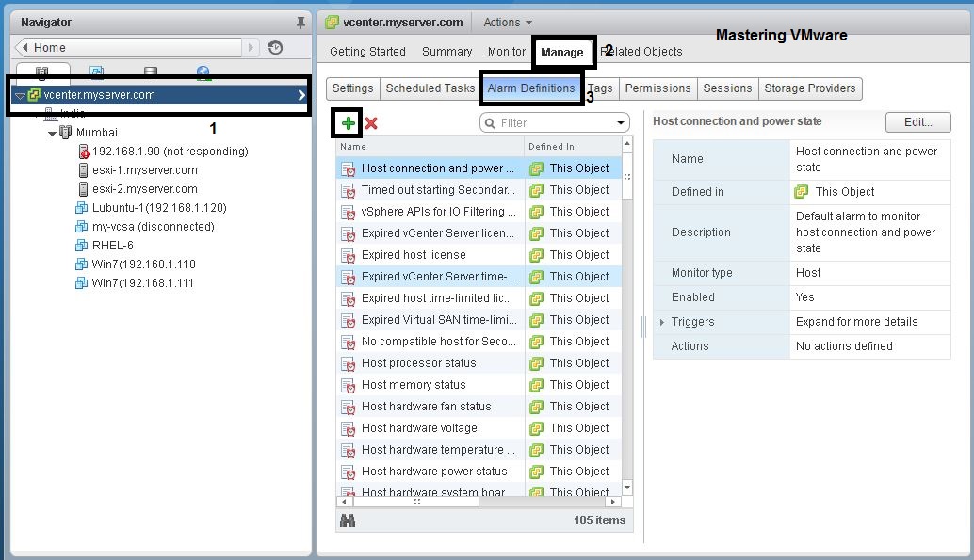This screenshot has width=974, height=560.
Task: Click the vCenter icon in the title header
Action: [333, 23]
